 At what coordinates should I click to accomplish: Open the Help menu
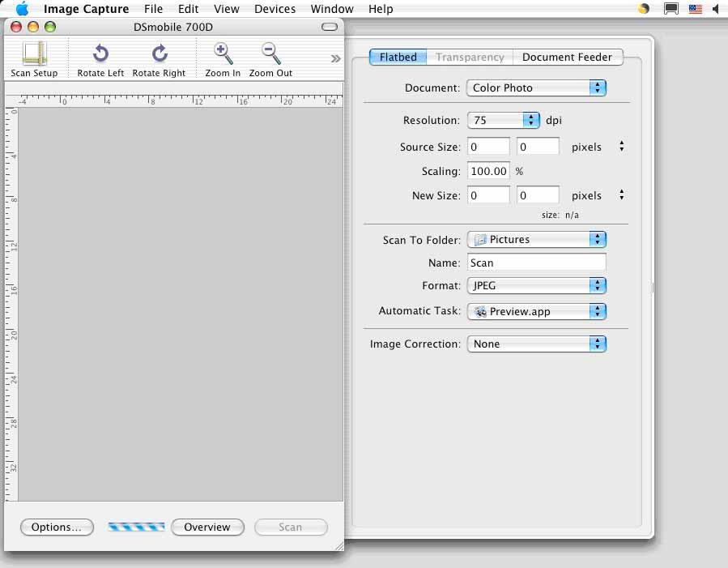point(381,9)
